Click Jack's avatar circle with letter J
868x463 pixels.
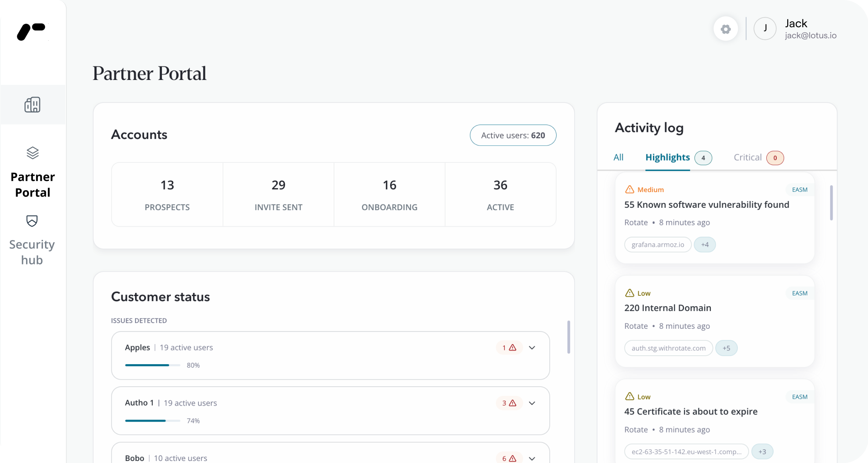point(765,29)
